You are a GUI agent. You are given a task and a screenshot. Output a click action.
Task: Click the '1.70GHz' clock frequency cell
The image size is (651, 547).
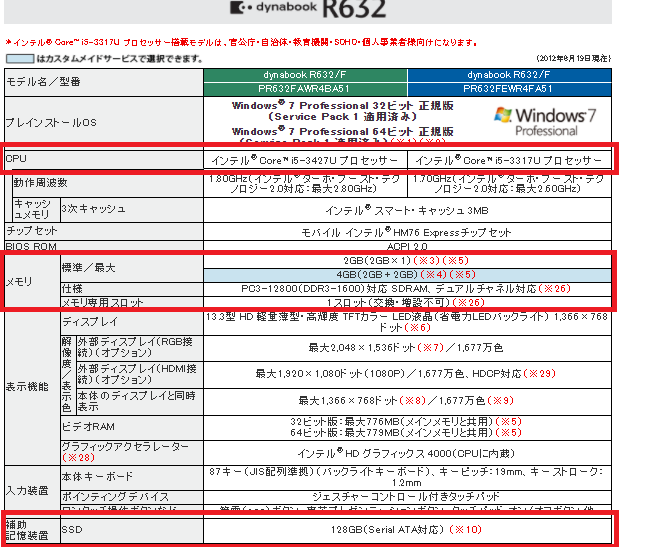click(509, 184)
